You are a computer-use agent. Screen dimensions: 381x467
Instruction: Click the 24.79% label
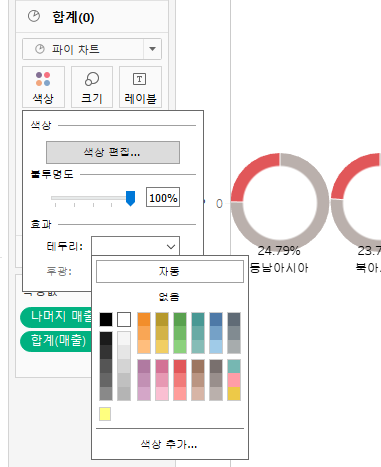[279, 251]
